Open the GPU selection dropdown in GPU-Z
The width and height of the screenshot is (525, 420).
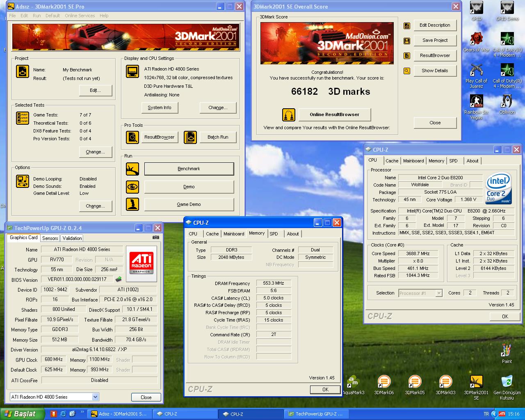point(95,397)
